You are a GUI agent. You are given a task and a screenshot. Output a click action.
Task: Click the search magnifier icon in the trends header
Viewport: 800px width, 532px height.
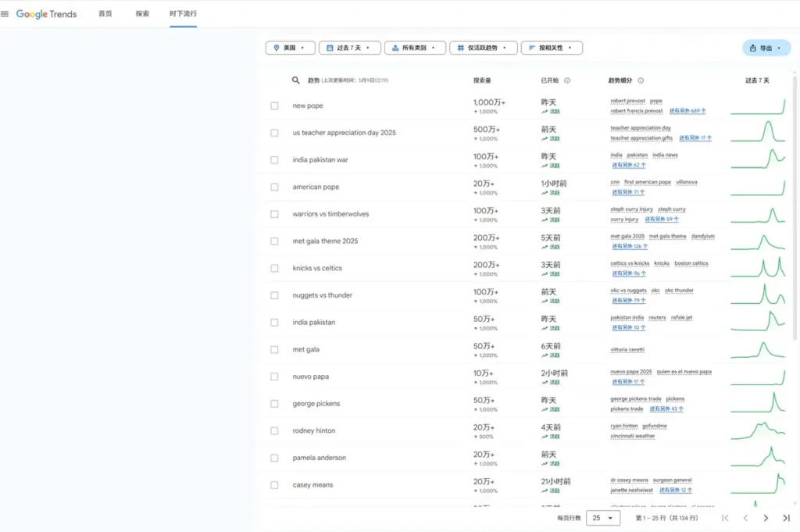click(x=296, y=80)
